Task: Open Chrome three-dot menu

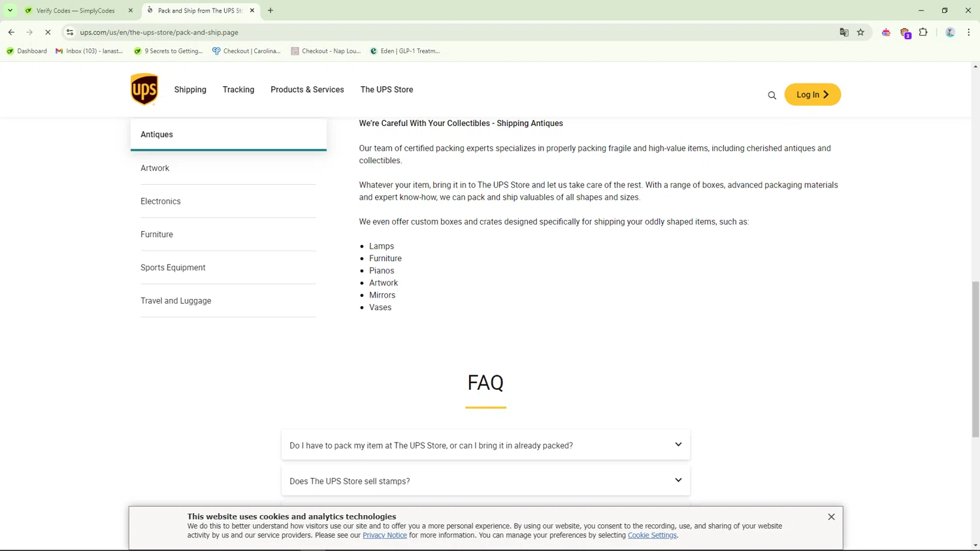Action: 968,32
